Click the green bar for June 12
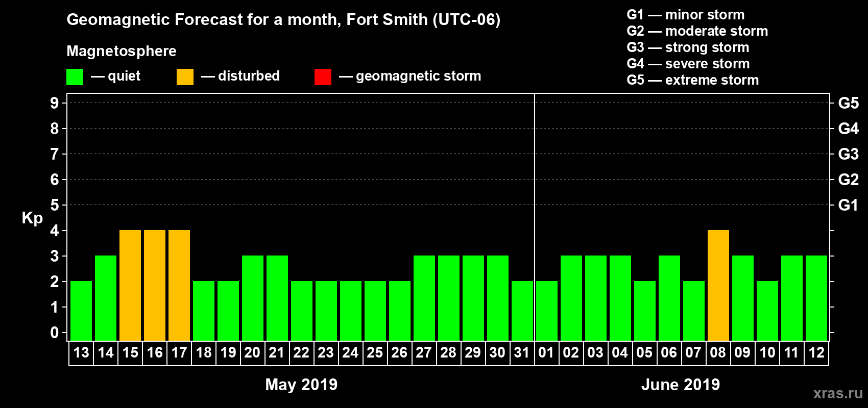Image resolution: width=868 pixels, height=408 pixels. point(816,298)
